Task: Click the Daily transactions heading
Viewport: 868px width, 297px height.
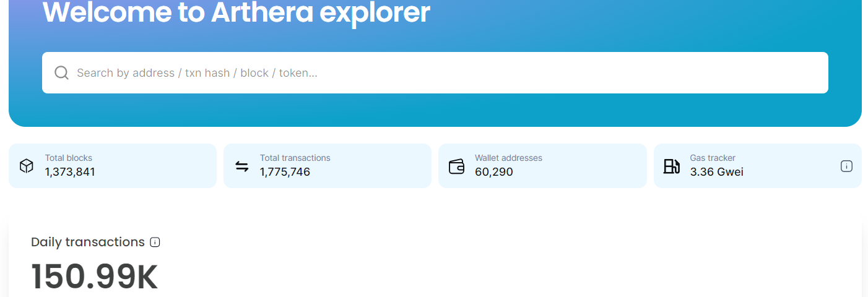Action: (x=88, y=242)
